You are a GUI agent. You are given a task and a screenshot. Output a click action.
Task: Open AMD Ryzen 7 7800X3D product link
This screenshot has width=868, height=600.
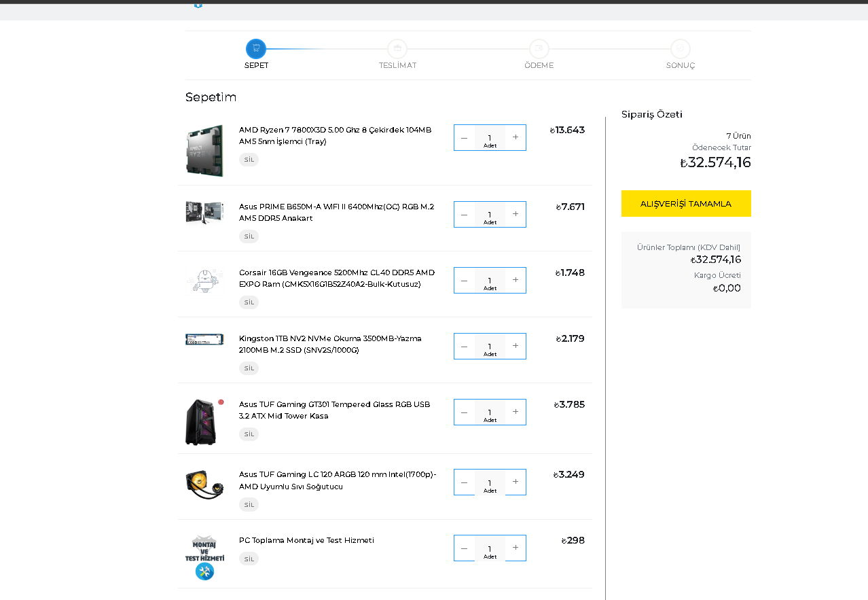coord(336,135)
